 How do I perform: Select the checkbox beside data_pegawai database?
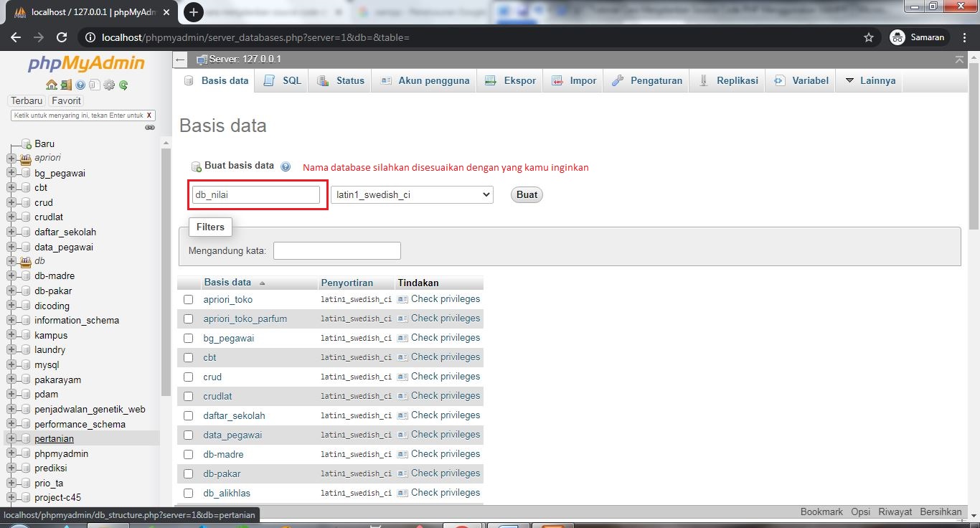pyautogui.click(x=188, y=435)
